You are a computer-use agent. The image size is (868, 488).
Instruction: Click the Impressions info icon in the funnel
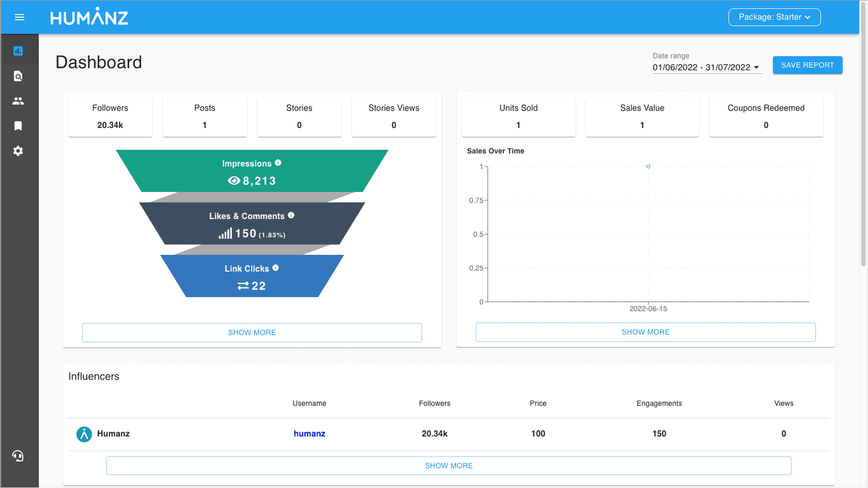coord(279,162)
